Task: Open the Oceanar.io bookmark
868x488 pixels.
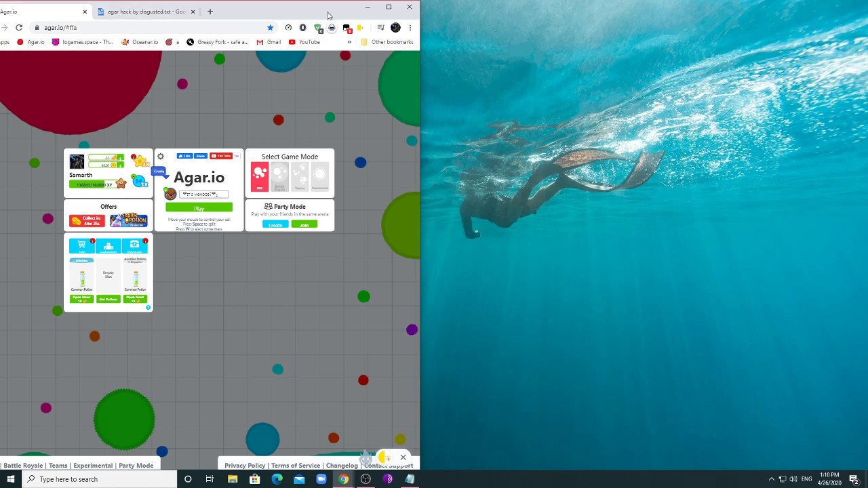Action: (140, 42)
